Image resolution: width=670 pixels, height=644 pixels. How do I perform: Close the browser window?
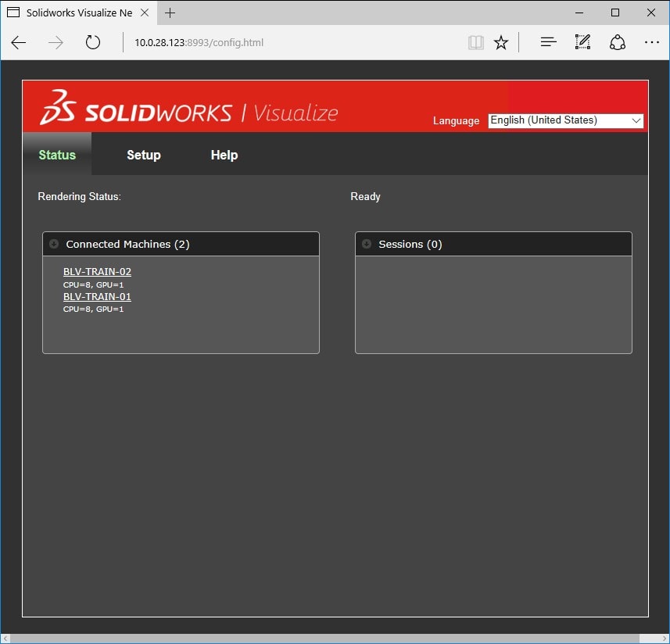[651, 13]
